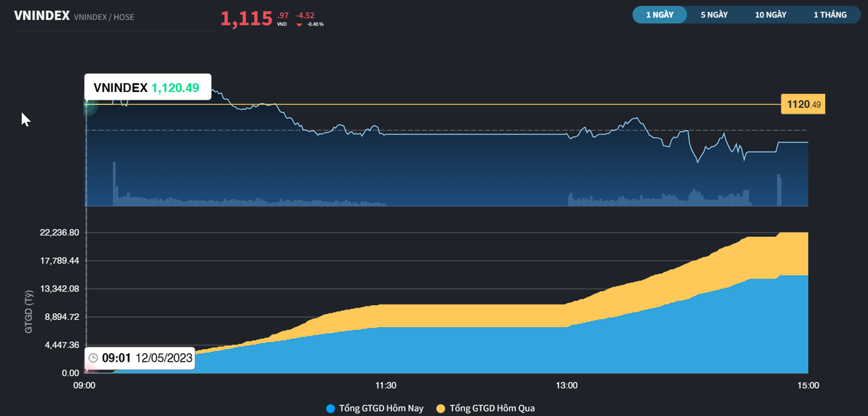Click the 11:30 time axis label

[x=386, y=386]
